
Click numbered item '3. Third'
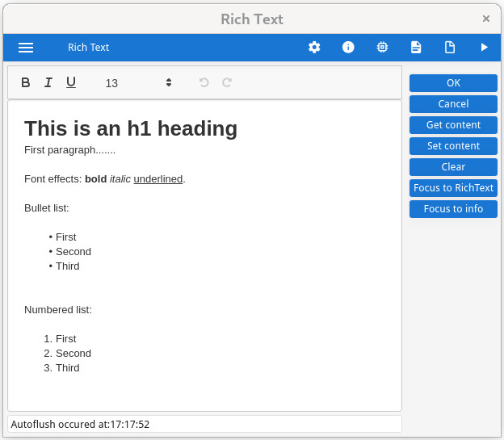pos(61,367)
